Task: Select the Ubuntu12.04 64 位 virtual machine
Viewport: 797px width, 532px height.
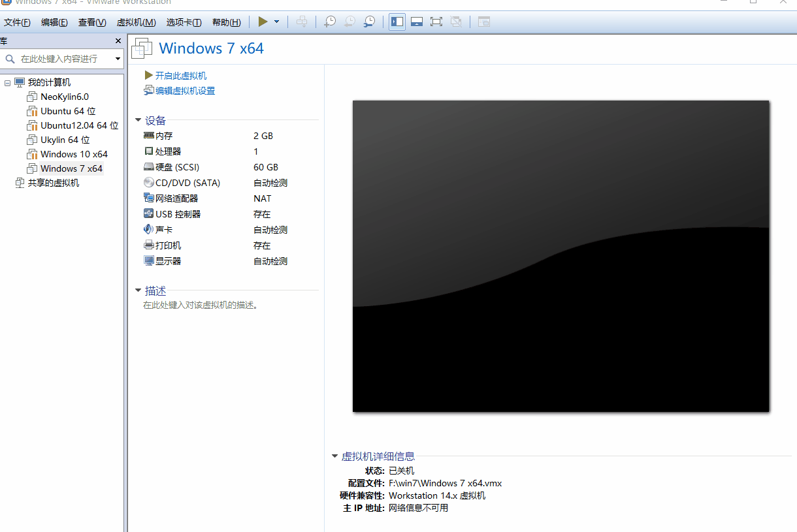Action: (x=79, y=125)
